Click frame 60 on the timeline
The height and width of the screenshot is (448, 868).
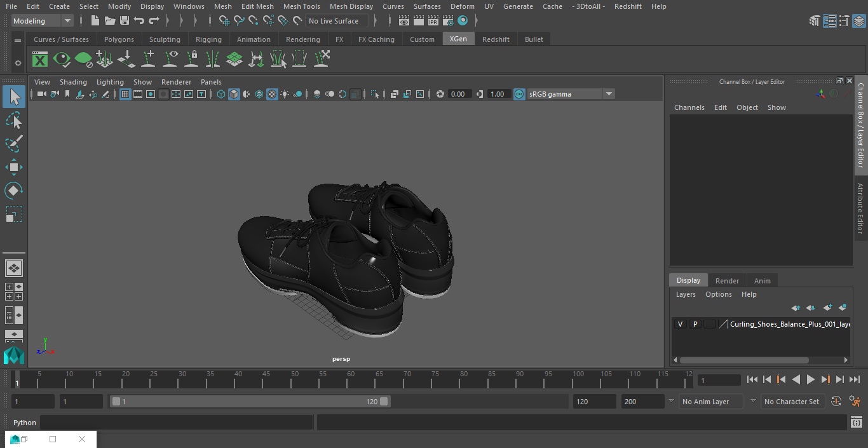(350, 380)
